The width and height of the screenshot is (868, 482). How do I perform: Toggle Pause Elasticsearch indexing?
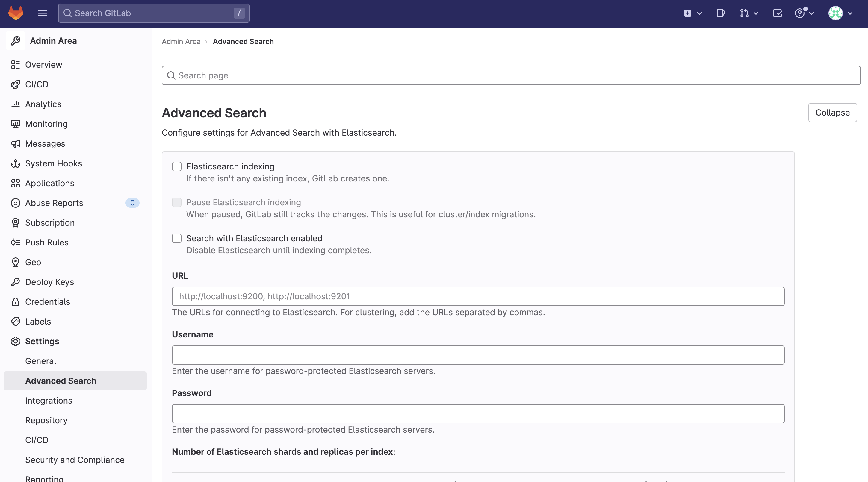(177, 202)
